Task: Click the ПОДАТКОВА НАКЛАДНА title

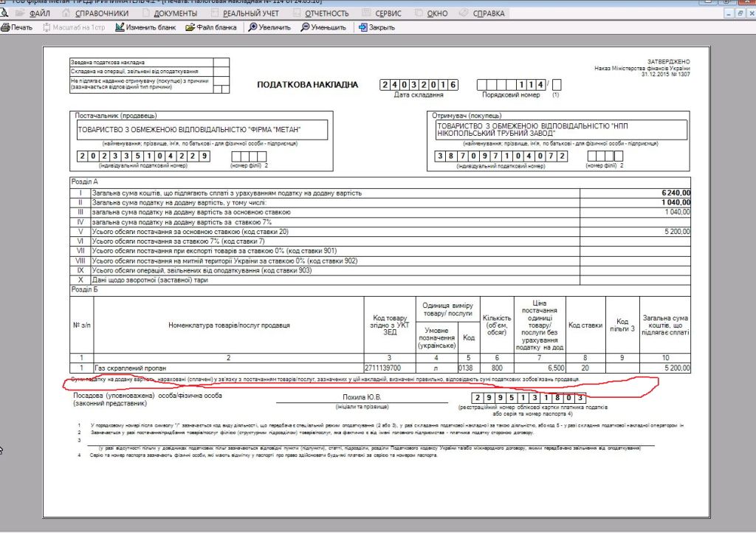Action: 308,85
